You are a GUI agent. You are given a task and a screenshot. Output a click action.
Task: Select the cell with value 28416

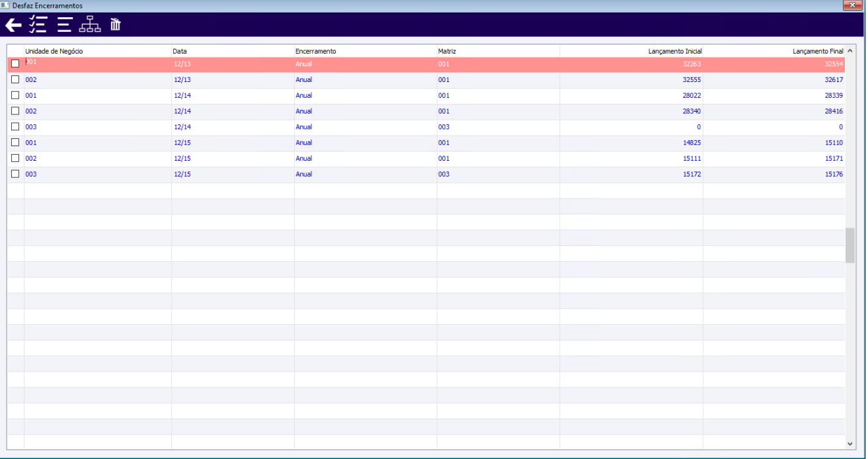(774, 112)
